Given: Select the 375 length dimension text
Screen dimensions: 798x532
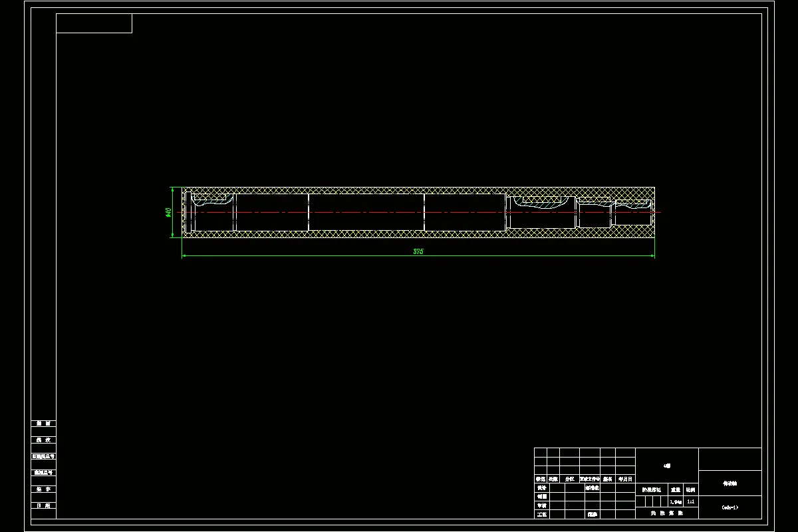Looking at the screenshot, I should coord(418,251).
